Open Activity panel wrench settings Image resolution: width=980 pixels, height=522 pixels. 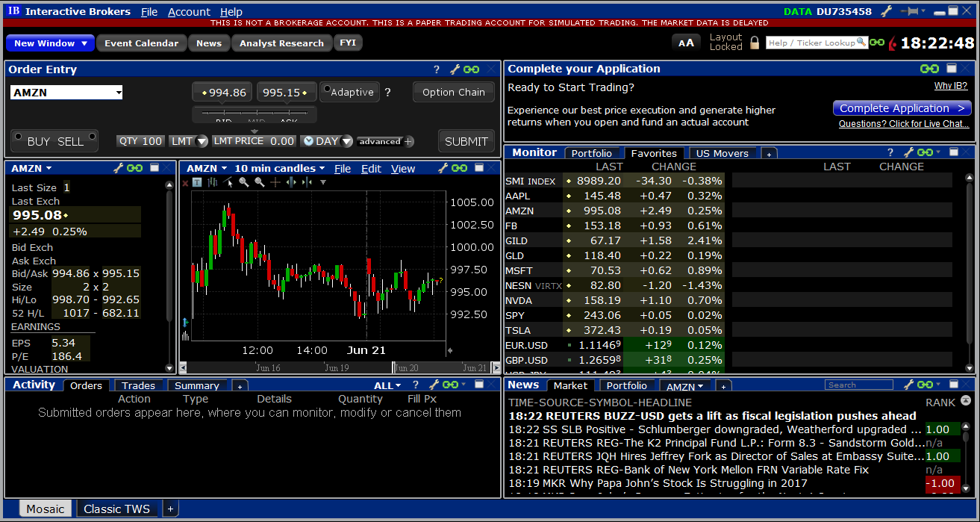434,385
